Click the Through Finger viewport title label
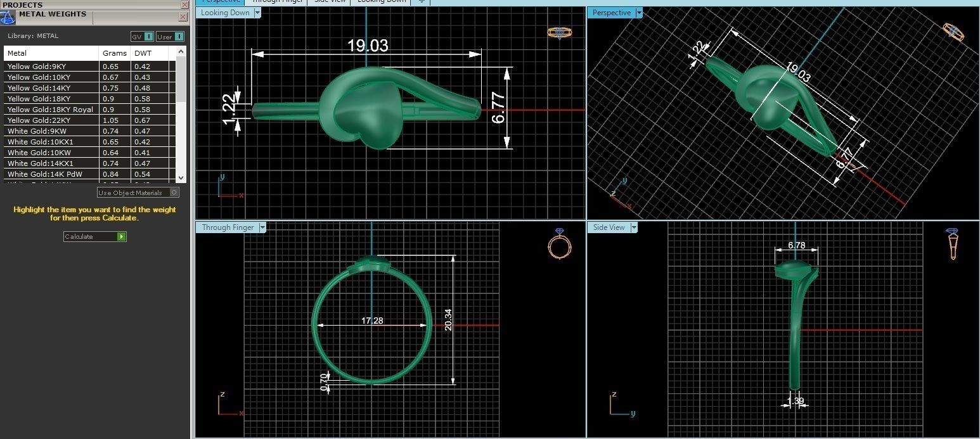Screen dimensions: 980x439 [x=228, y=227]
